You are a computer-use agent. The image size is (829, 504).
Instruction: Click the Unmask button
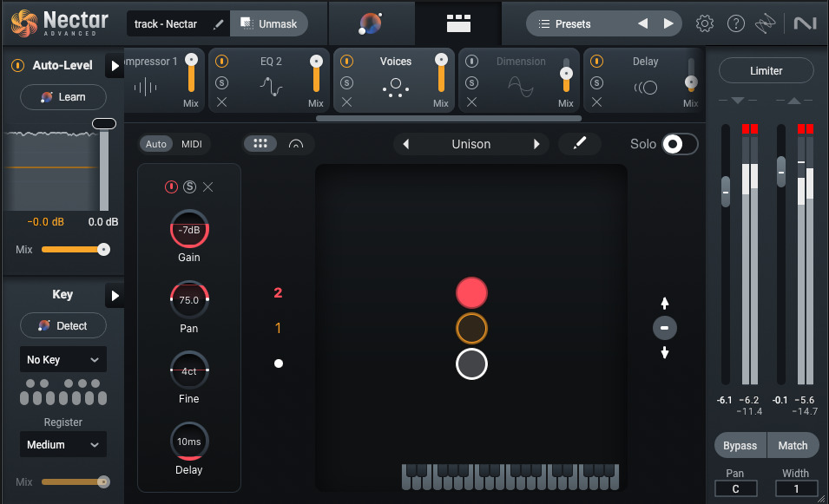coord(268,23)
